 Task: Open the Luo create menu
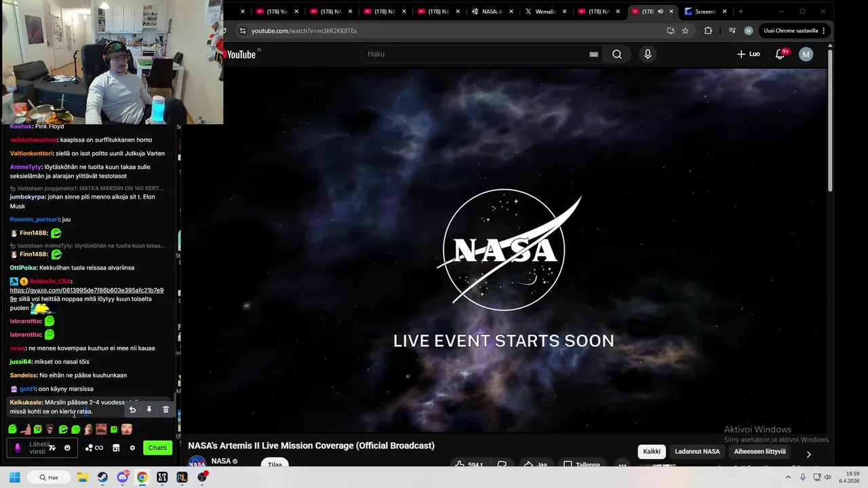[749, 54]
